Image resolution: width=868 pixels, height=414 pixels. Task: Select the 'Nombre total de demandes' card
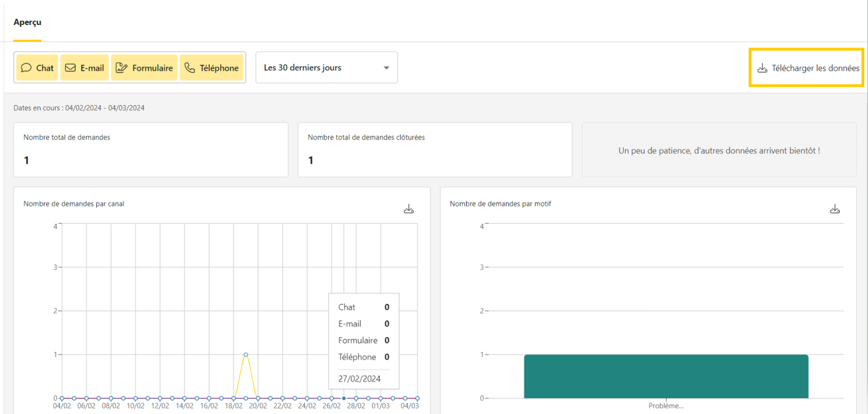(151, 149)
